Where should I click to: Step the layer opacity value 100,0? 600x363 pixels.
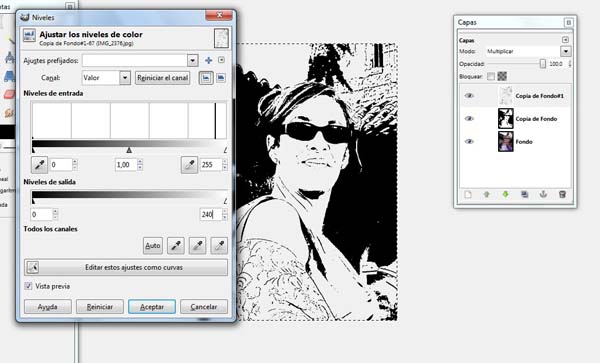(x=570, y=64)
